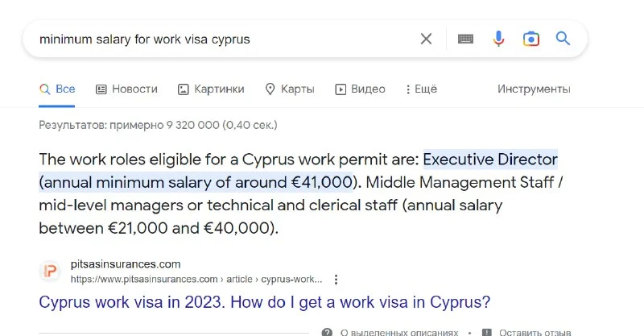Viewport: 644px width, 336px height.
Task: Go to the Видео tab
Action: click(360, 89)
